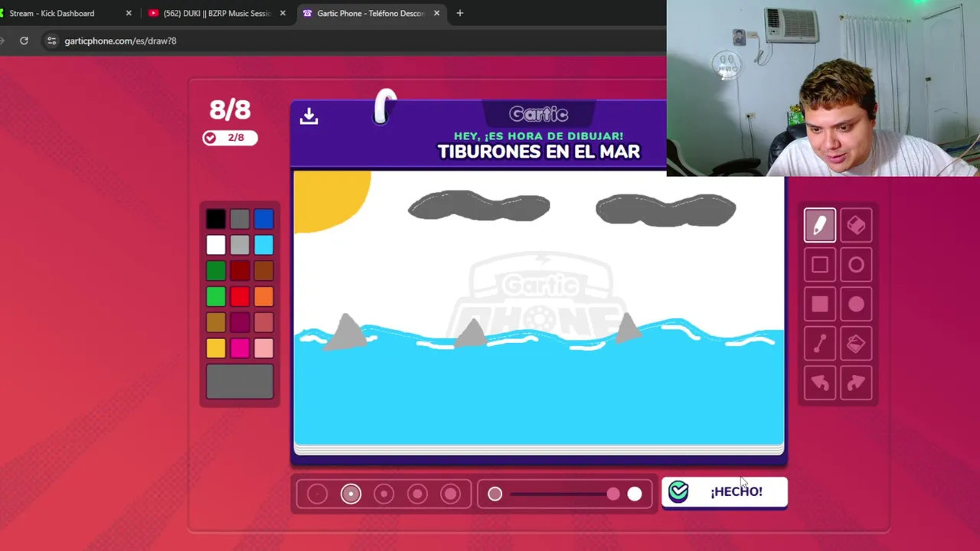Choose the empty rectangle shape tool
Image resolution: width=980 pixels, height=551 pixels.
pos(819,265)
